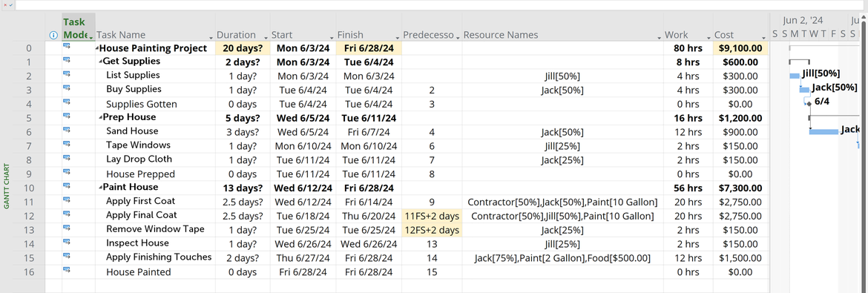
Task: Collapse the Prep House summary task
Action: coord(101,117)
